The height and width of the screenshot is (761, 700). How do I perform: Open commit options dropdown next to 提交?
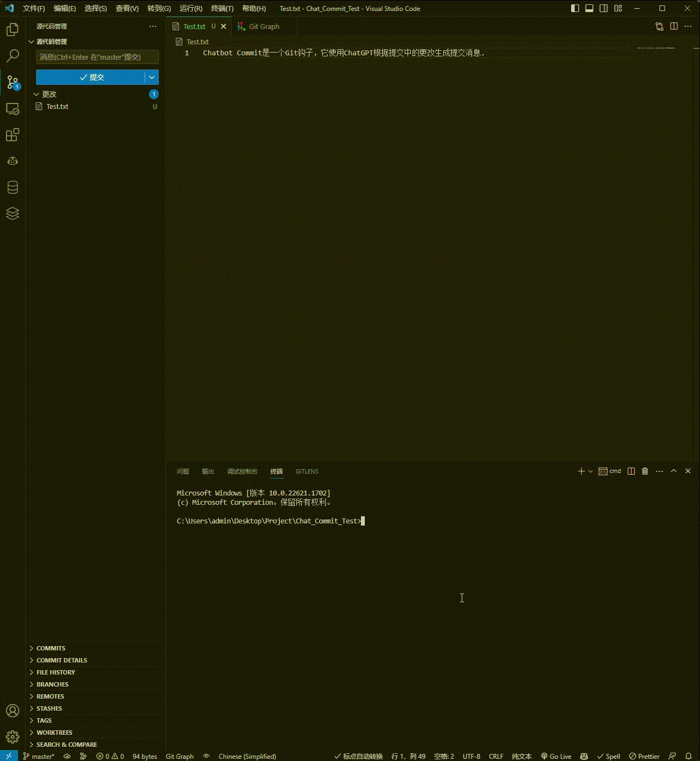pos(152,77)
